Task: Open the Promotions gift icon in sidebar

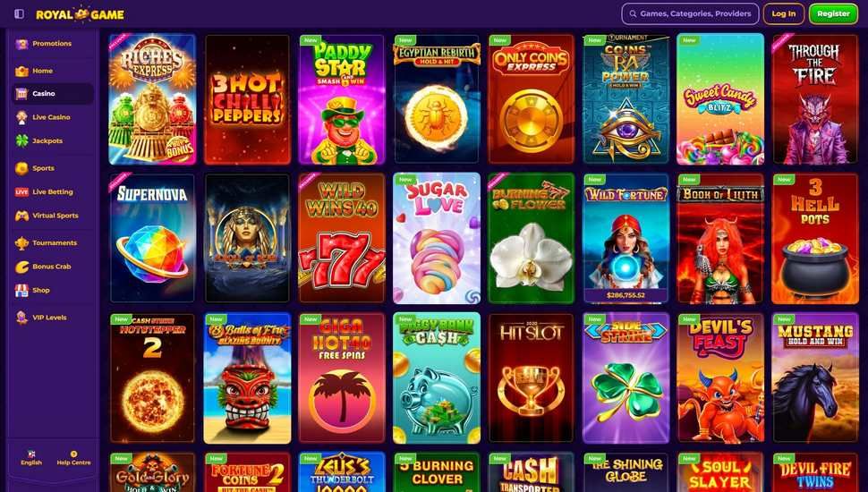Action: click(21, 44)
